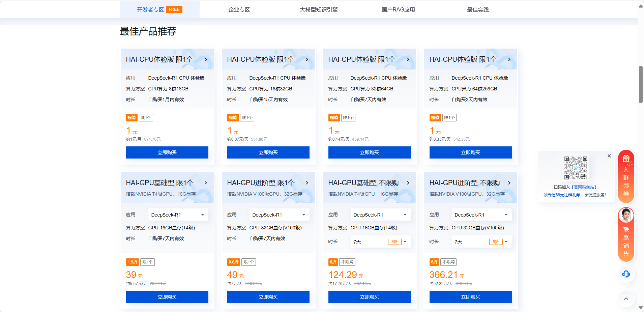Click the 124.29元 price text

coord(346,275)
